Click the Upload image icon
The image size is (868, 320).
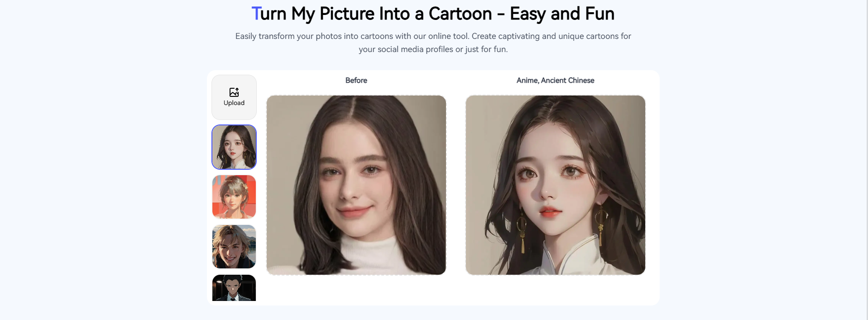click(234, 92)
